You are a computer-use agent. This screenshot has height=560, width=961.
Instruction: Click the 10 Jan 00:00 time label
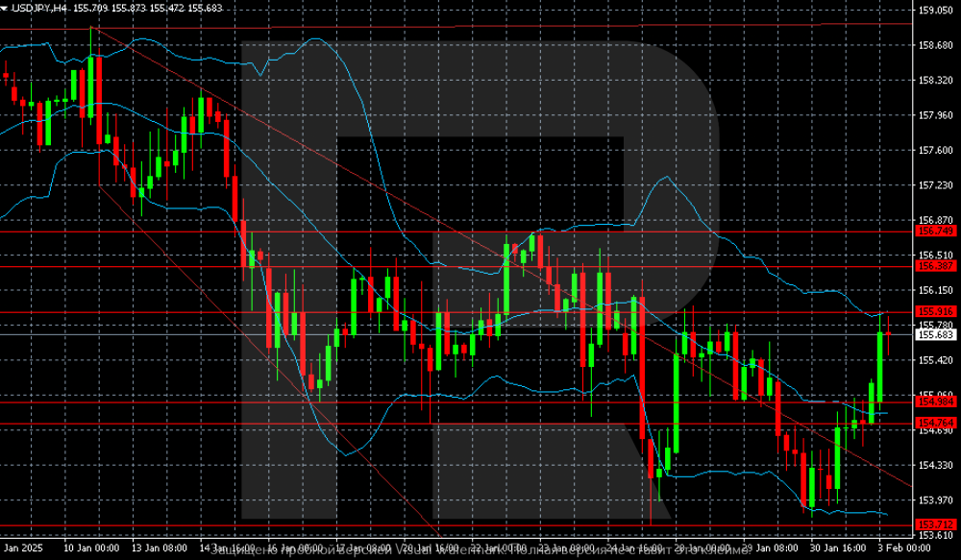point(93,548)
